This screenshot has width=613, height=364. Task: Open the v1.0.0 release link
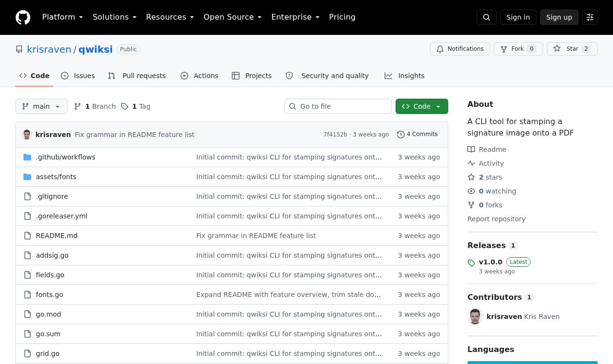490,262
